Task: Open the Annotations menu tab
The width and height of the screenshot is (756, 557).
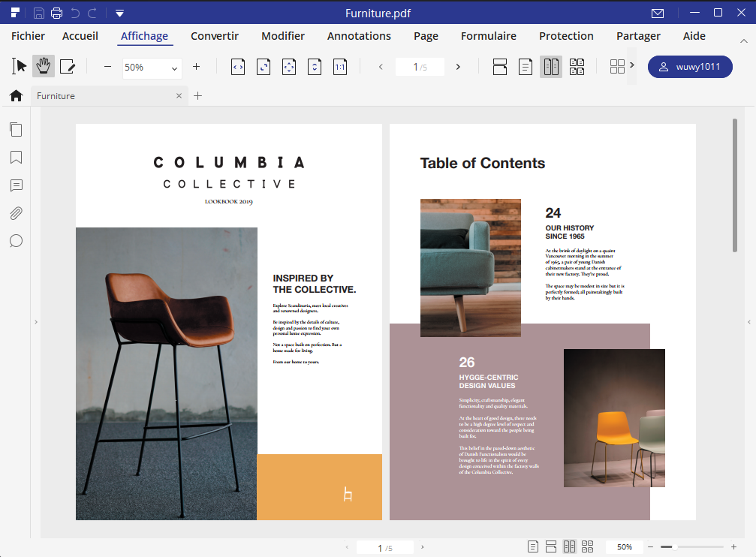Action: click(359, 36)
